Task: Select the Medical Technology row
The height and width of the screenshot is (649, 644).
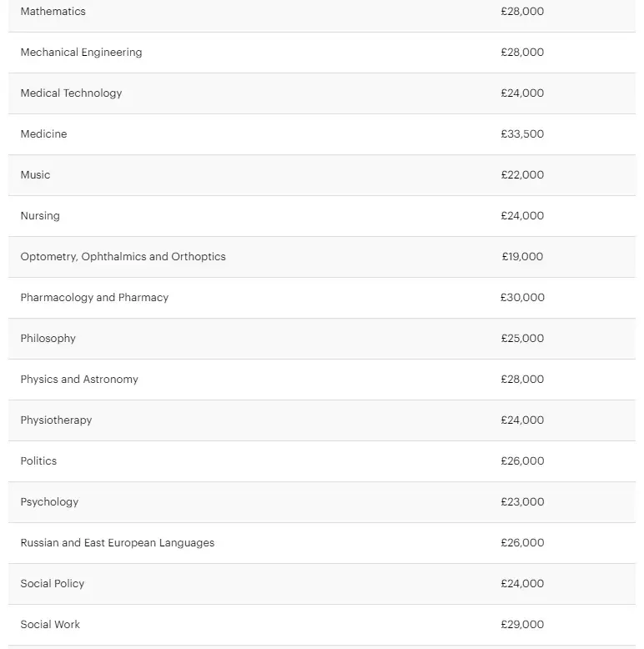Action: point(322,93)
